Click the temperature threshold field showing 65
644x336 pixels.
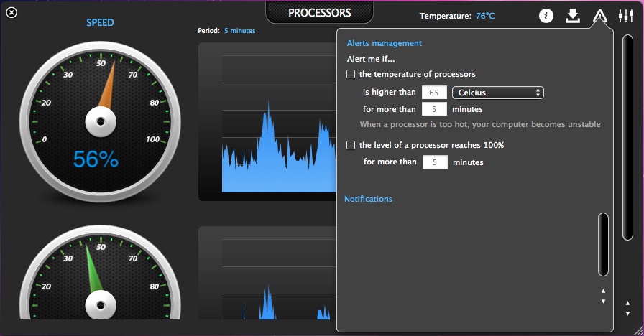click(434, 93)
